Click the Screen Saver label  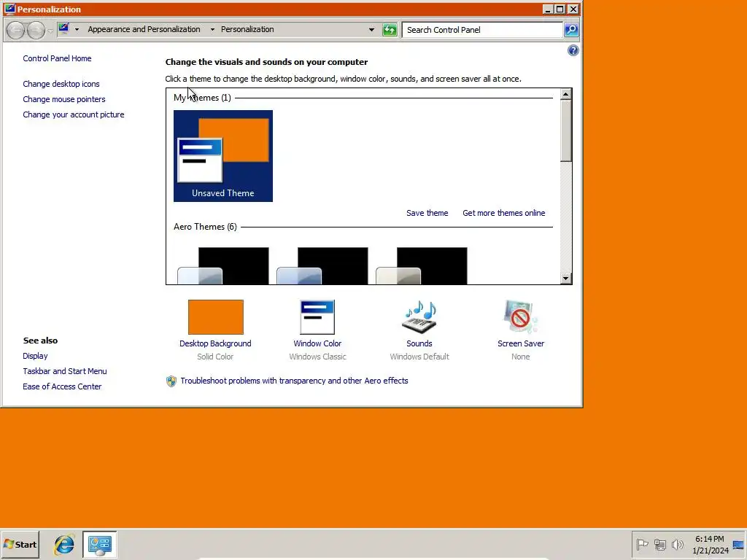coord(521,343)
